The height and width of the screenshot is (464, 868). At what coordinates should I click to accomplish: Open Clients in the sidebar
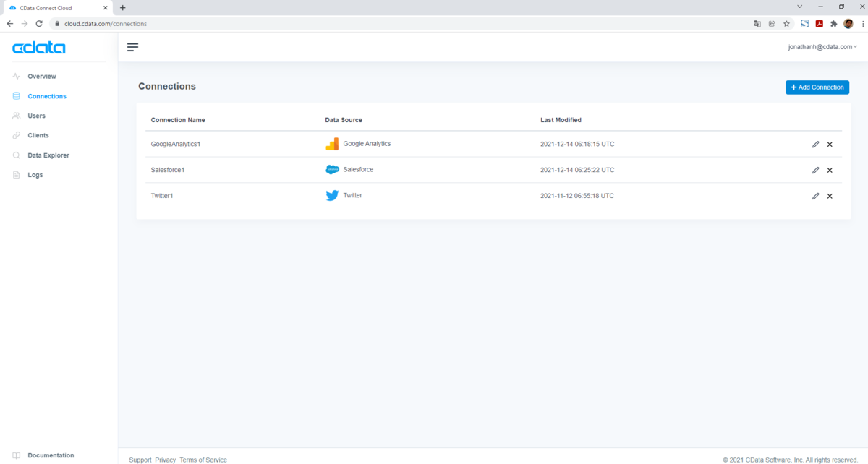pos(38,136)
